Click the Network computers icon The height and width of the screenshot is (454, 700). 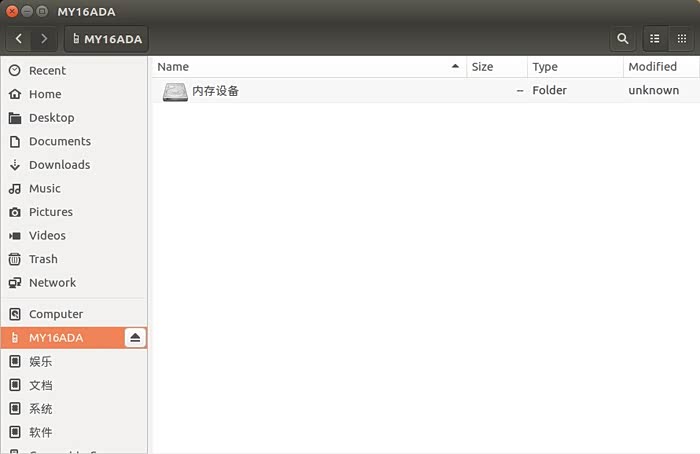(15, 283)
